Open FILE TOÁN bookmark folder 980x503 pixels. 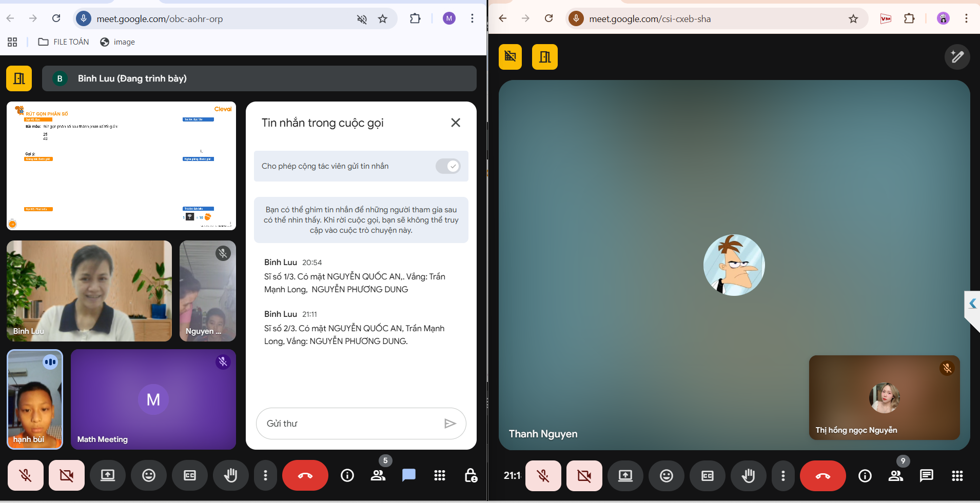point(64,42)
